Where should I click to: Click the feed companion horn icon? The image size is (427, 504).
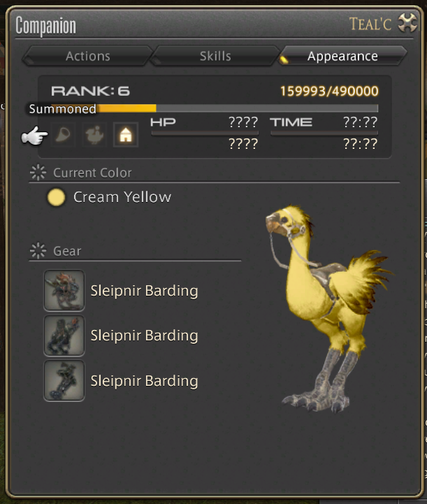click(63, 135)
